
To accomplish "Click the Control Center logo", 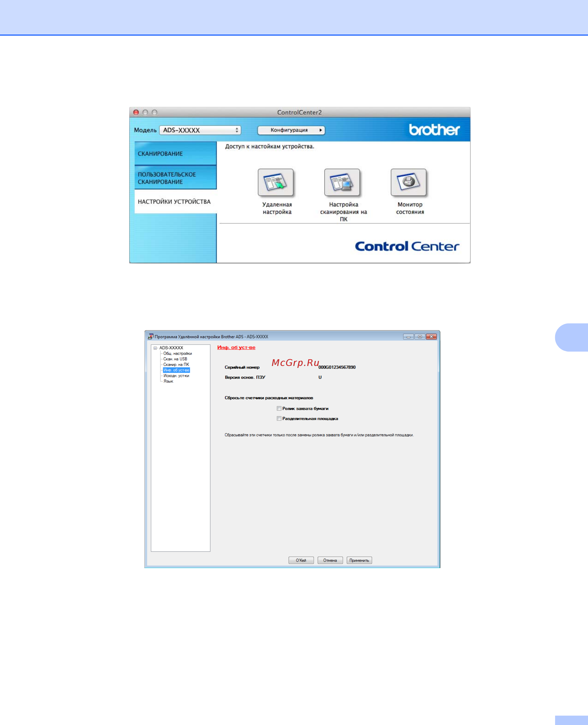I will 407,246.
